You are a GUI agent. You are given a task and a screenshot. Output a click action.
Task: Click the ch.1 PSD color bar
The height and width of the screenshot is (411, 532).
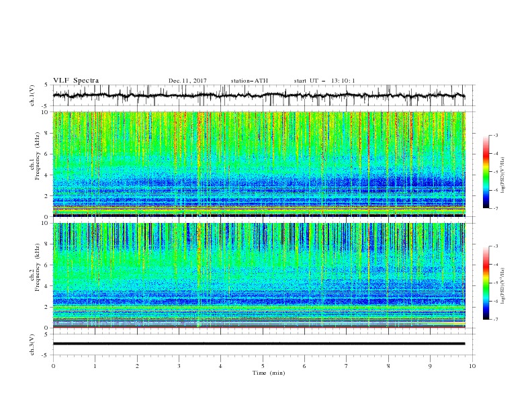pos(486,172)
